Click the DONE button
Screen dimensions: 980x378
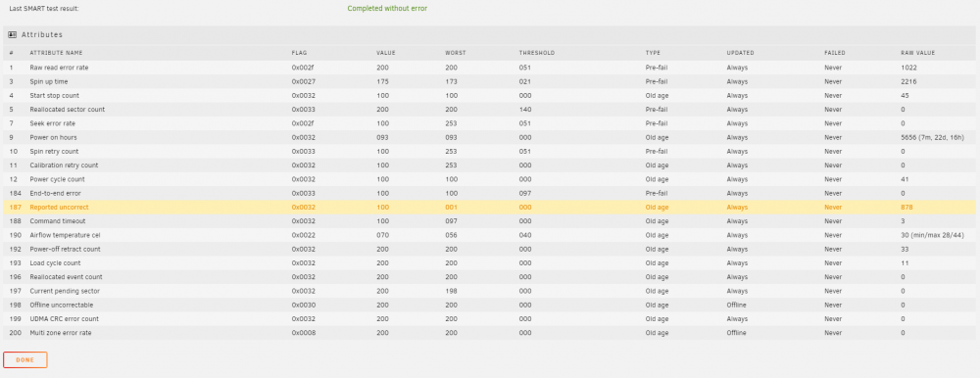[x=25, y=359]
